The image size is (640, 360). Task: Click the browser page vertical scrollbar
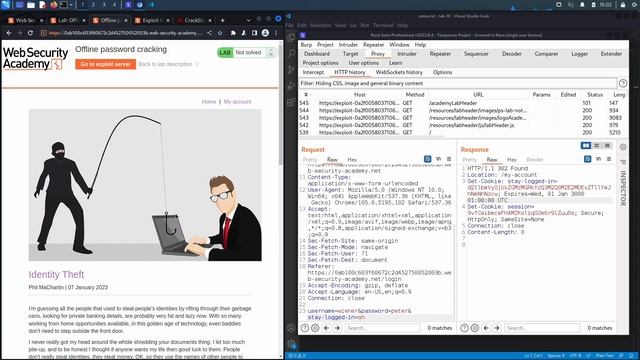[280, 103]
